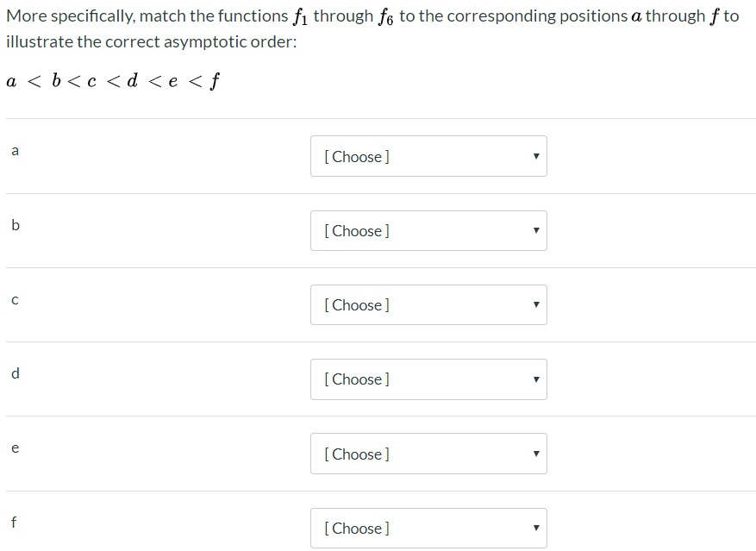Click the dropdown arrow on row d

click(x=535, y=379)
